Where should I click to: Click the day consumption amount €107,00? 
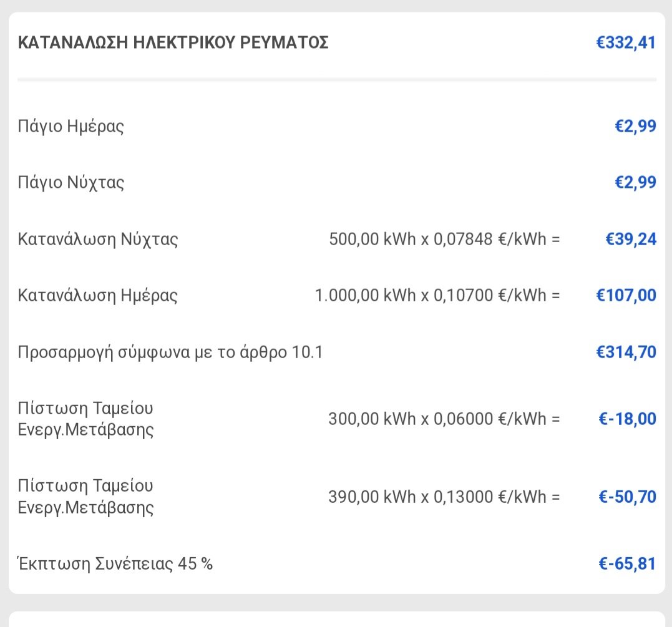pyautogui.click(x=626, y=295)
